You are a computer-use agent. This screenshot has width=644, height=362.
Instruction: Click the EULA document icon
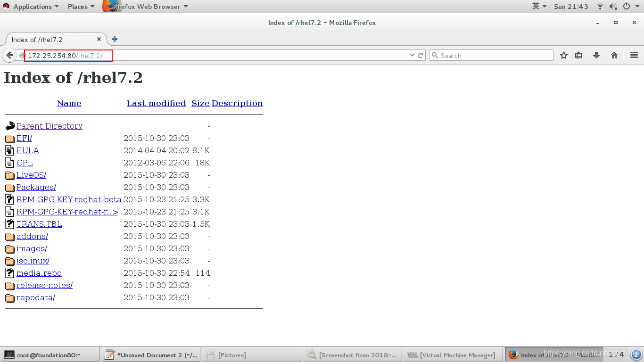[x=10, y=151]
